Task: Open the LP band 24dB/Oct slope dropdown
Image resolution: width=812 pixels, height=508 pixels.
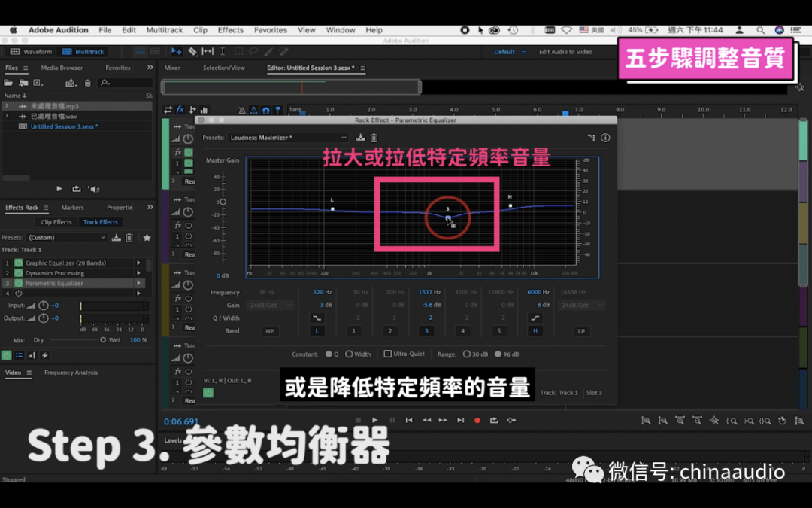Action: [x=581, y=305]
